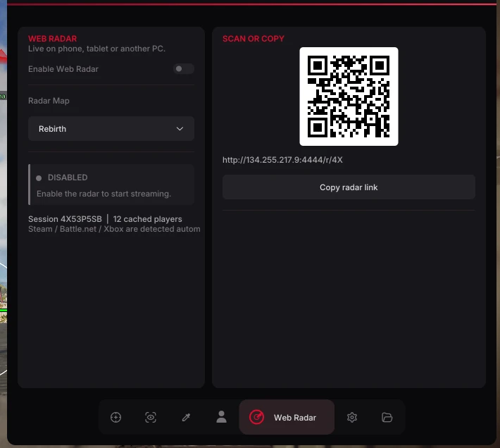Click the Radar Map label

point(49,101)
